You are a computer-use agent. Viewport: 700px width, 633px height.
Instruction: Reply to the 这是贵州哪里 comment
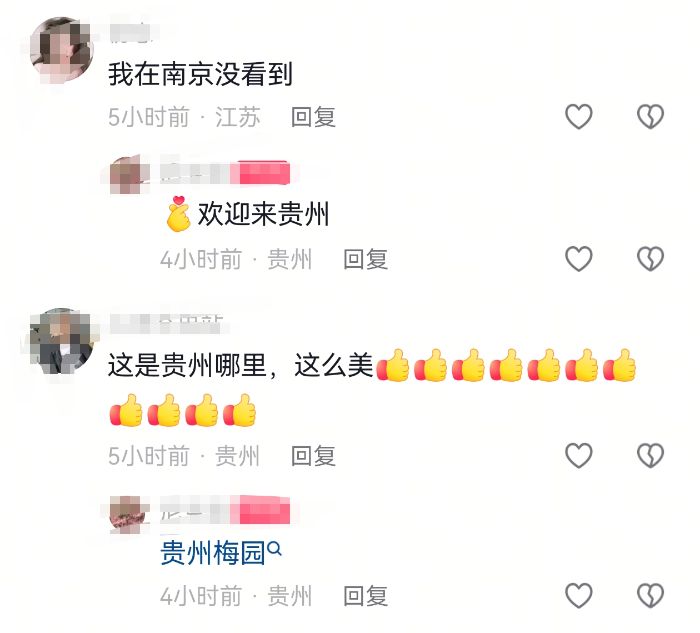pos(313,456)
